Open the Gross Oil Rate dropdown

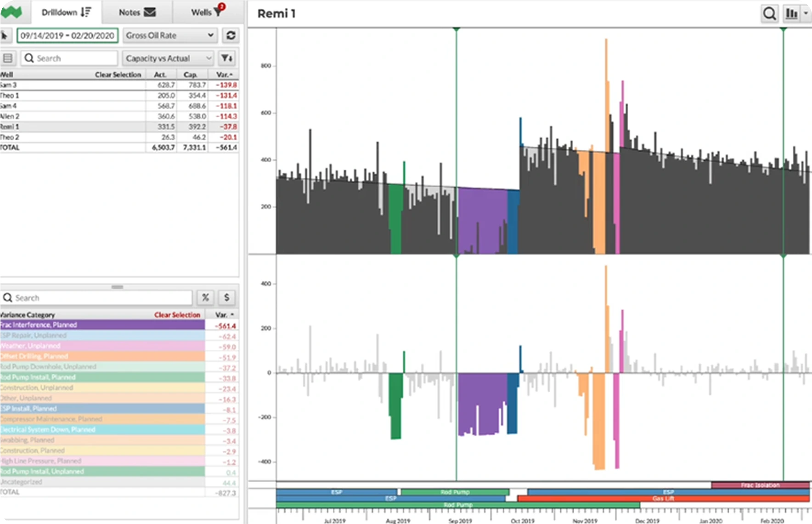point(169,35)
